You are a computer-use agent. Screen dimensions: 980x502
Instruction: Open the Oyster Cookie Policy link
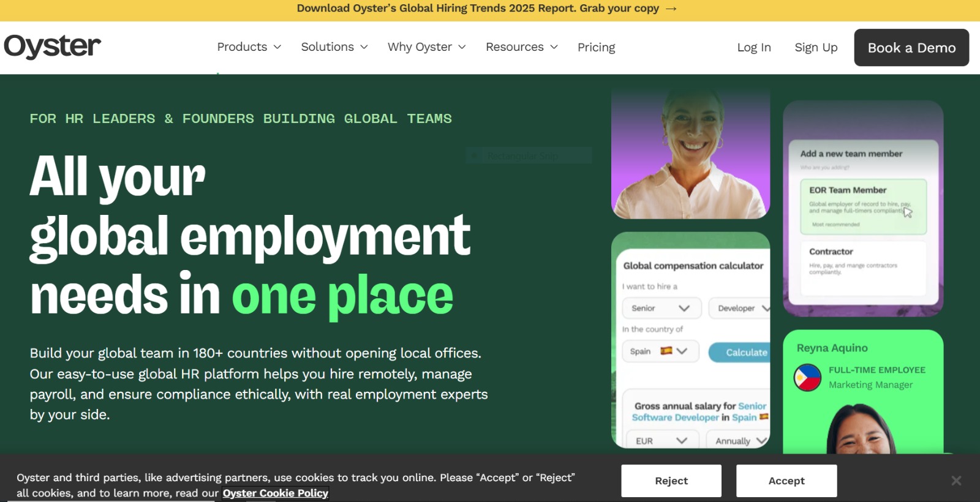pyautogui.click(x=276, y=493)
